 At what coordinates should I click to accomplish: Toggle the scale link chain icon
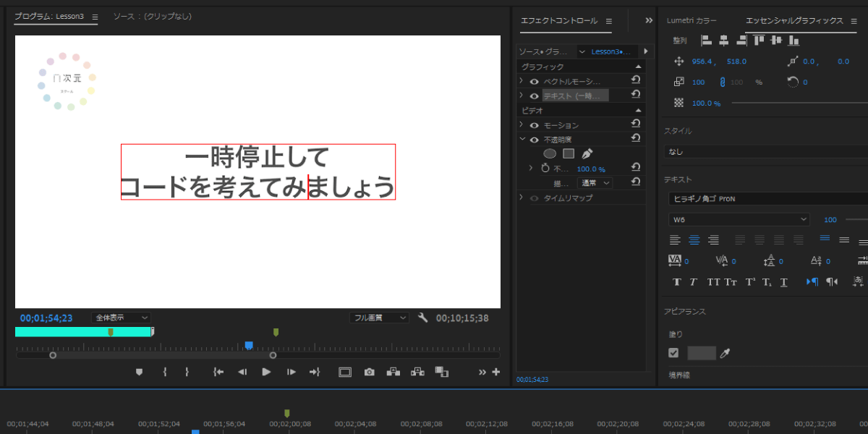[722, 82]
